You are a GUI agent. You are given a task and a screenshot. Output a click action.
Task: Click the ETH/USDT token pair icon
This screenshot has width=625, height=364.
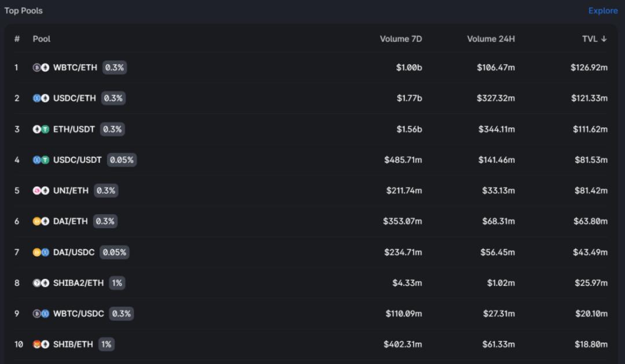[x=41, y=129]
